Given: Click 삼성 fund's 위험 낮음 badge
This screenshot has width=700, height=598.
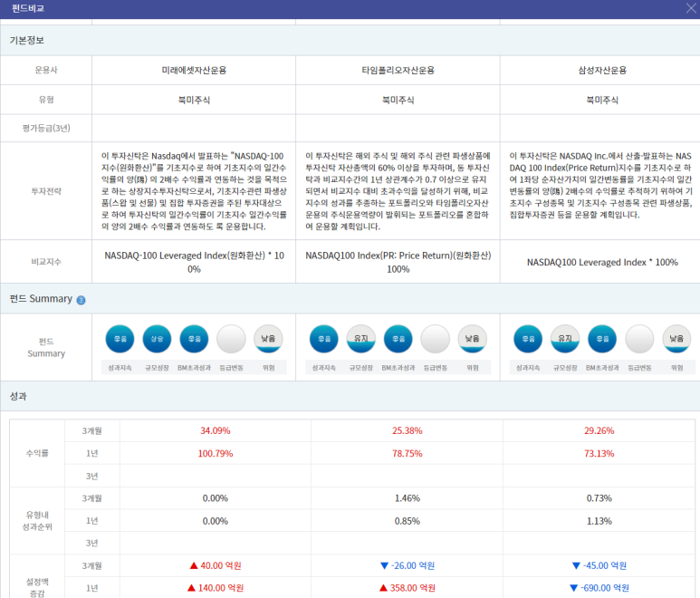Looking at the screenshot, I should [x=676, y=339].
